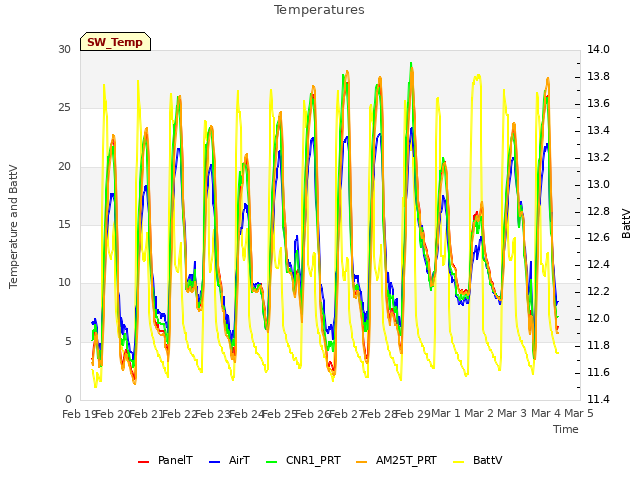This screenshot has width=640, height=480.
Task: Click the right axis value 13.6
Action: coord(598,103)
